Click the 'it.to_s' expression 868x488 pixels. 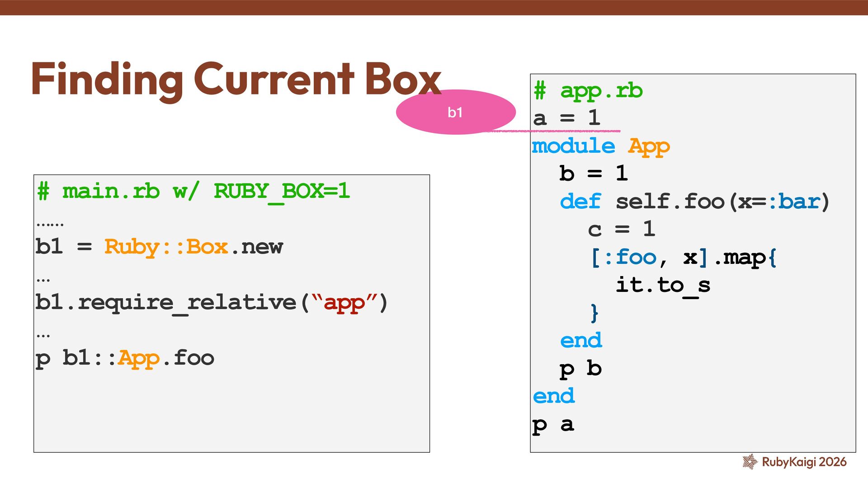tap(663, 285)
